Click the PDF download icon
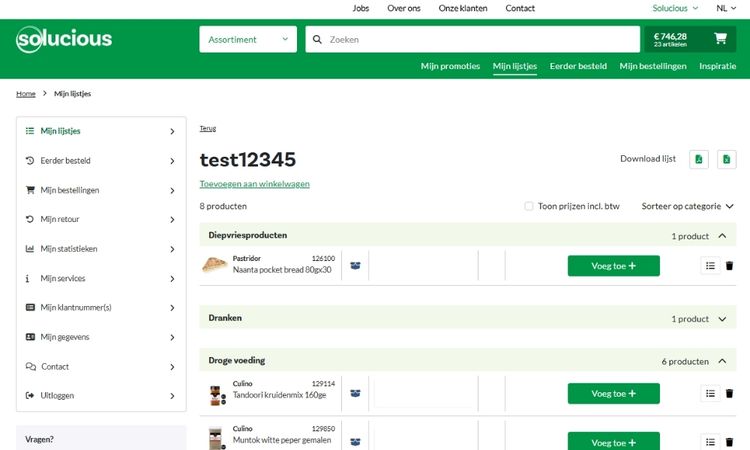 pyautogui.click(x=699, y=159)
